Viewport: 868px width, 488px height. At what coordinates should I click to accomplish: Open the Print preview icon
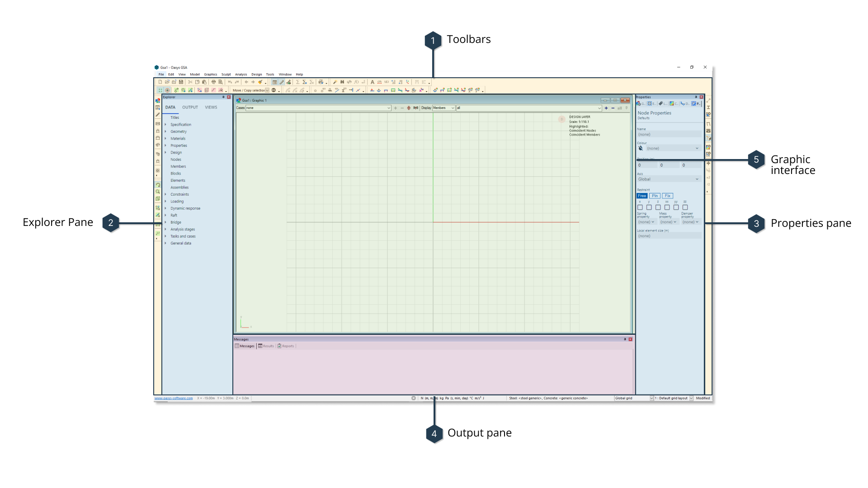(221, 82)
